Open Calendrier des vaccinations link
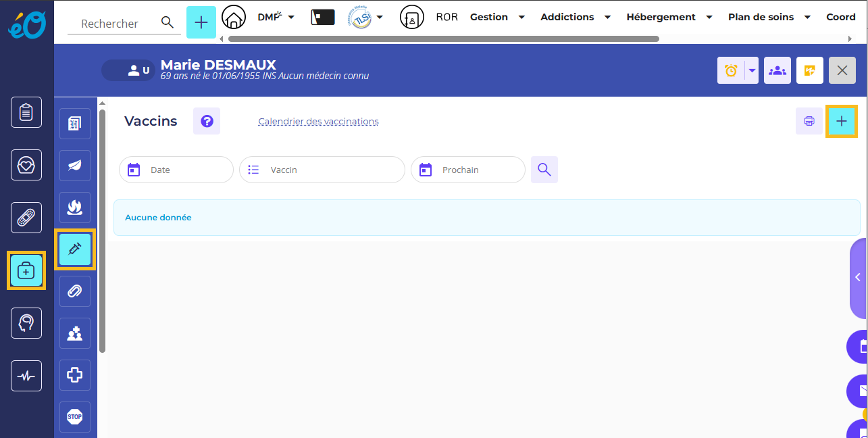Screen dimensions: 868x438 click(x=318, y=122)
